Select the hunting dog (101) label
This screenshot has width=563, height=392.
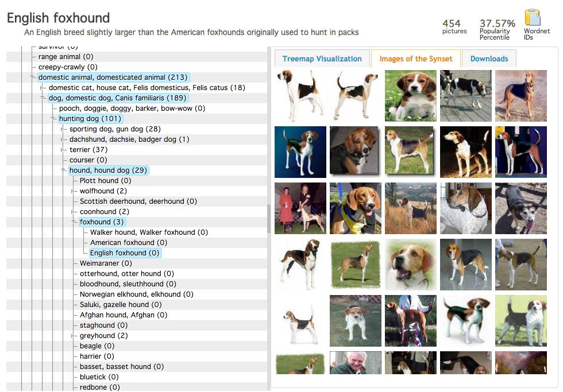pos(90,119)
